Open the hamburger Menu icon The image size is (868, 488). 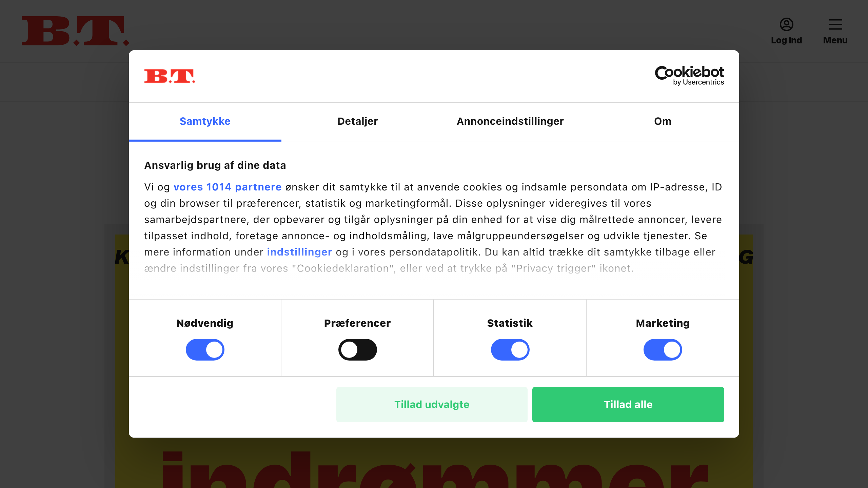[835, 24]
